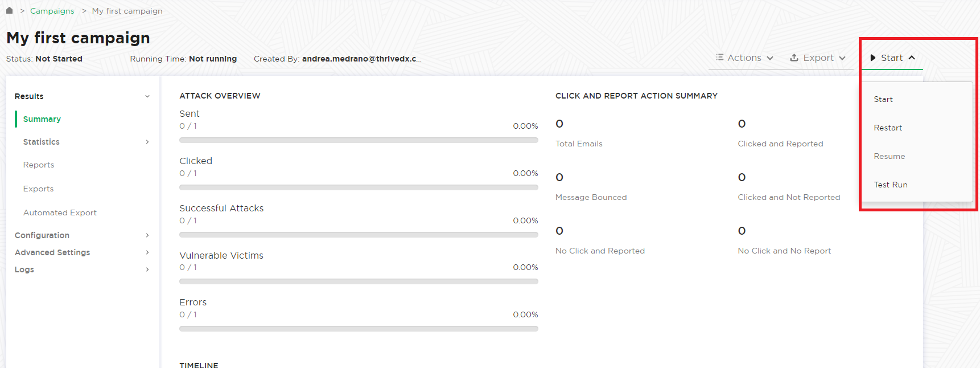The height and width of the screenshot is (380, 980).
Task: Click the home icon in breadcrumb
Action: click(9, 10)
